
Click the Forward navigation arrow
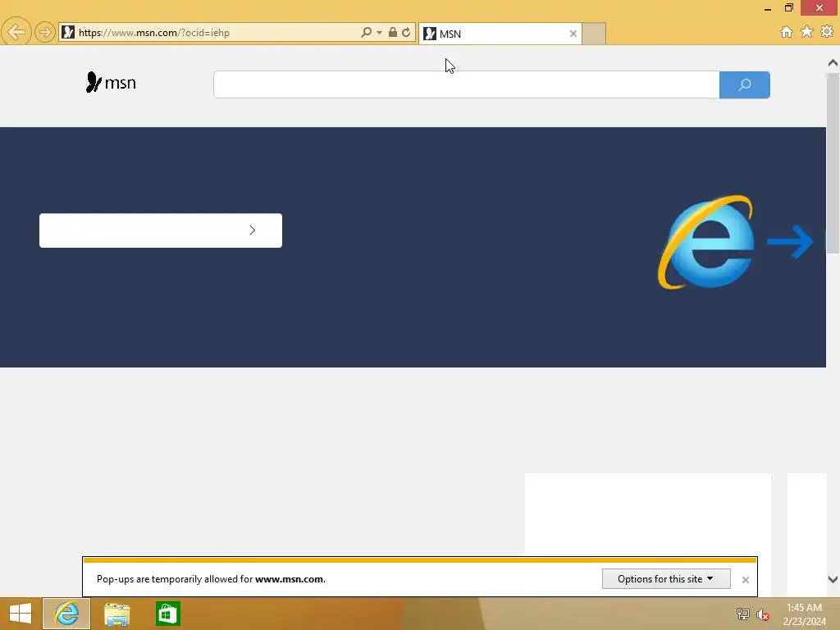tap(45, 32)
